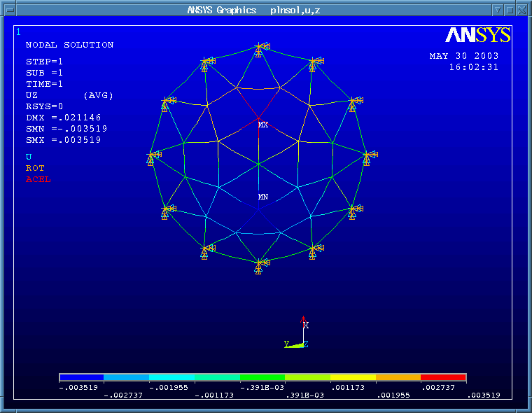
Task: Click the '16:02:31' timestamp
Action: point(474,67)
